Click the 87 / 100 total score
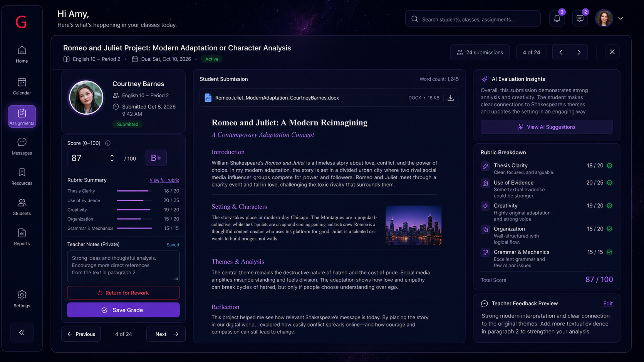 599,280
